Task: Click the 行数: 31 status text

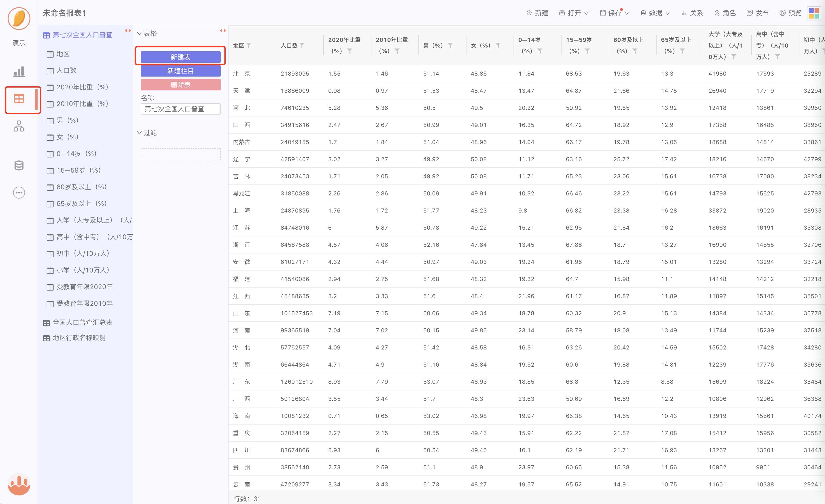Action: point(247,499)
